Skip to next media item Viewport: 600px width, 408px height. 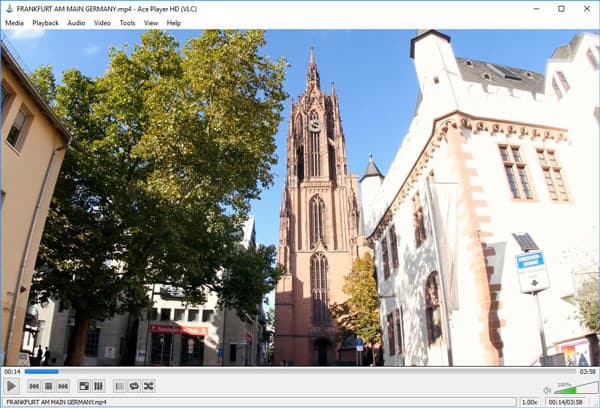pos(62,385)
